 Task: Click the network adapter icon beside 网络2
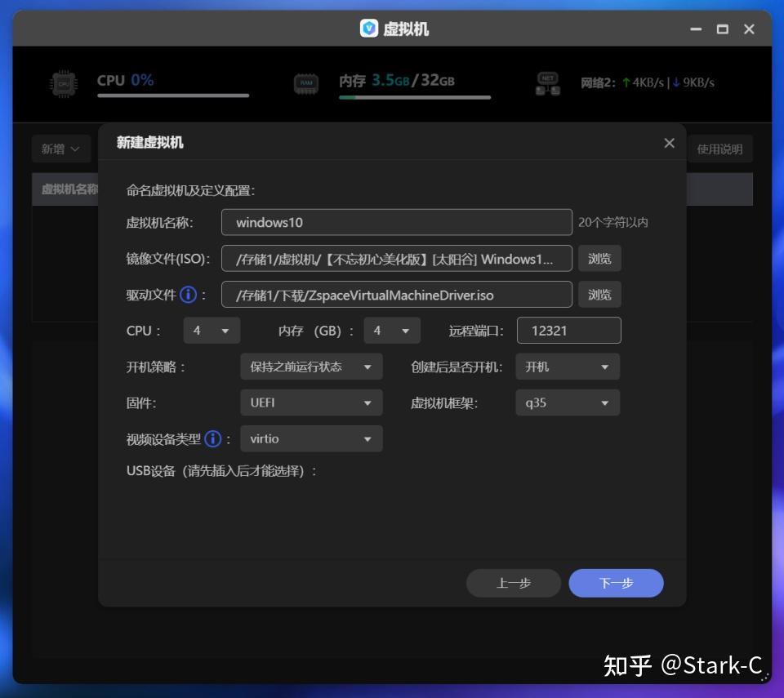pos(549,82)
